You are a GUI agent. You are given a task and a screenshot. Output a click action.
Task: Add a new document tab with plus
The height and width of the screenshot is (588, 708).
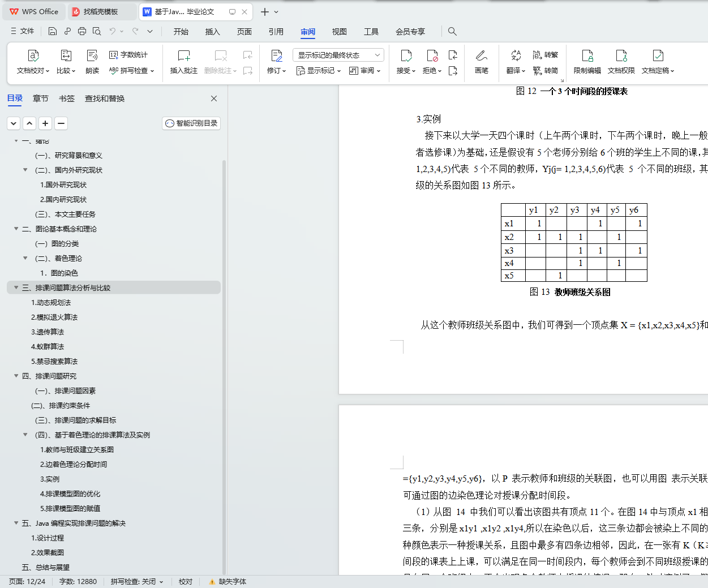coord(264,12)
